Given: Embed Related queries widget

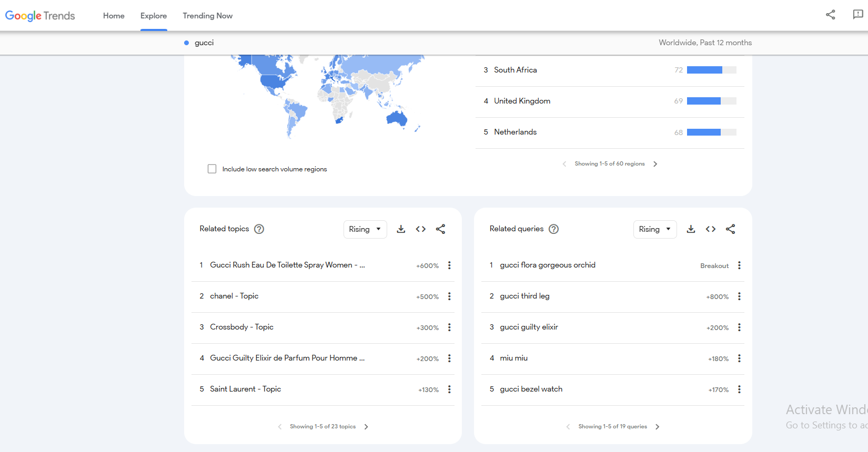Looking at the screenshot, I should (711, 229).
